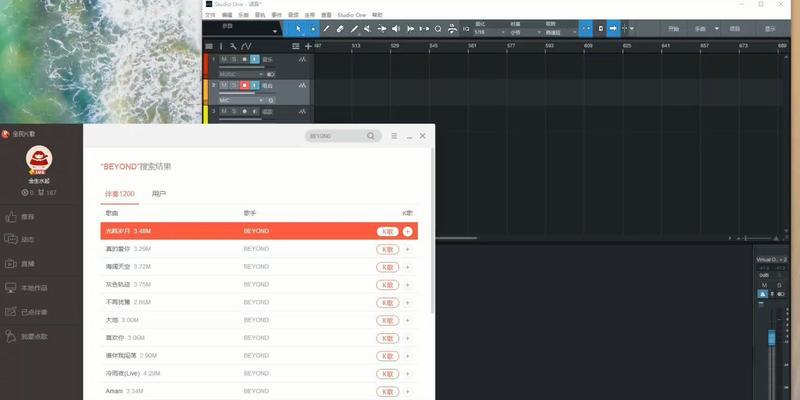Add 真的爱你 with its plus icon
The image size is (800, 400).
(407, 249)
